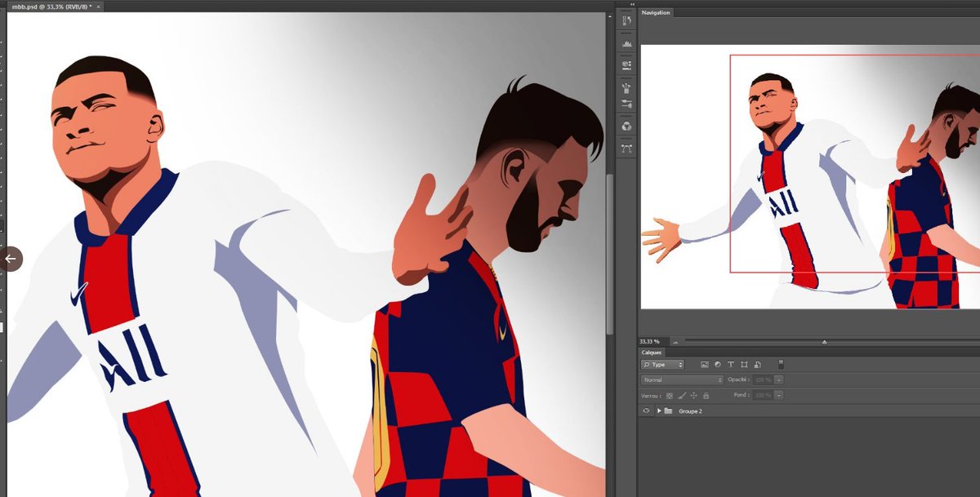Filter layers by smart objects icon
The width and height of the screenshot is (980, 497).
[757, 365]
